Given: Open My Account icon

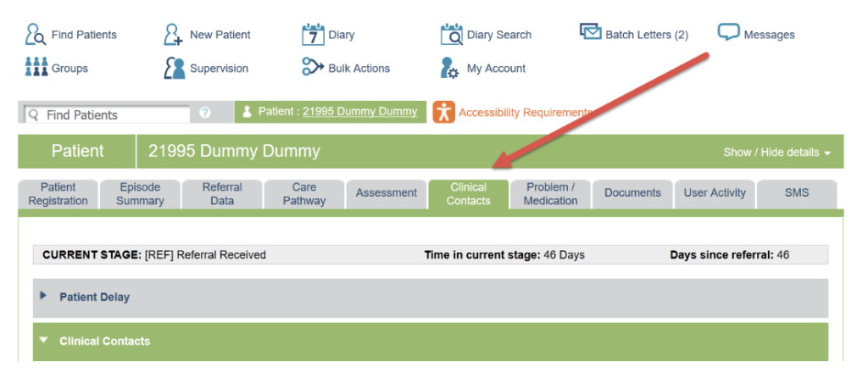Looking at the screenshot, I should [449, 69].
